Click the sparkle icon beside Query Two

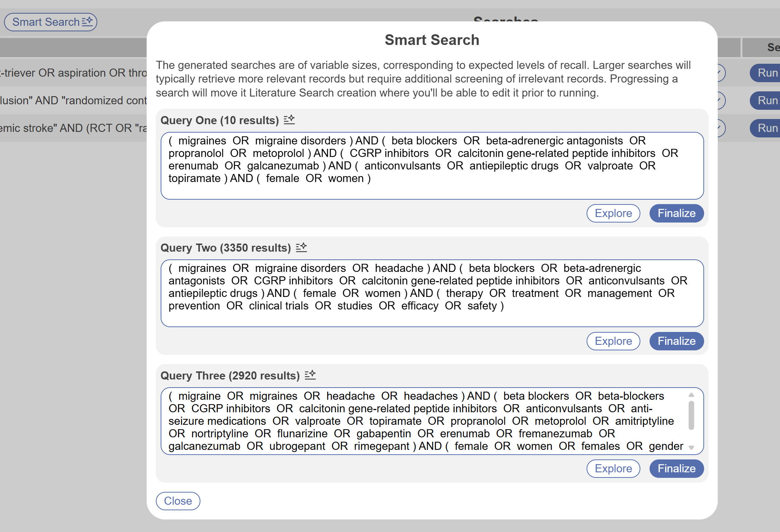tap(301, 247)
